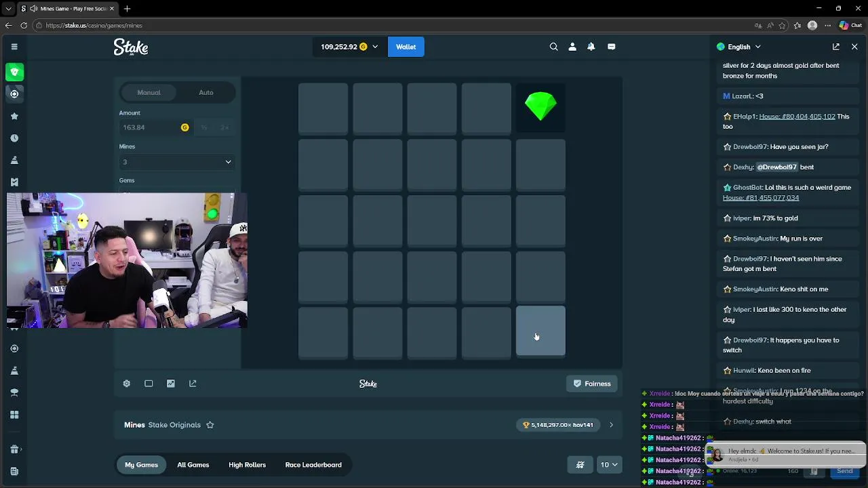The height and width of the screenshot is (488, 868).
Task: Open live stats chart icon
Action: tap(171, 384)
